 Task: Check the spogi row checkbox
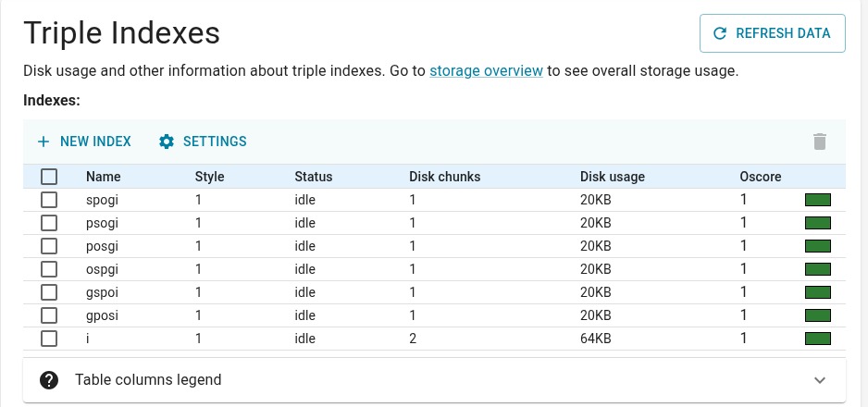point(49,200)
